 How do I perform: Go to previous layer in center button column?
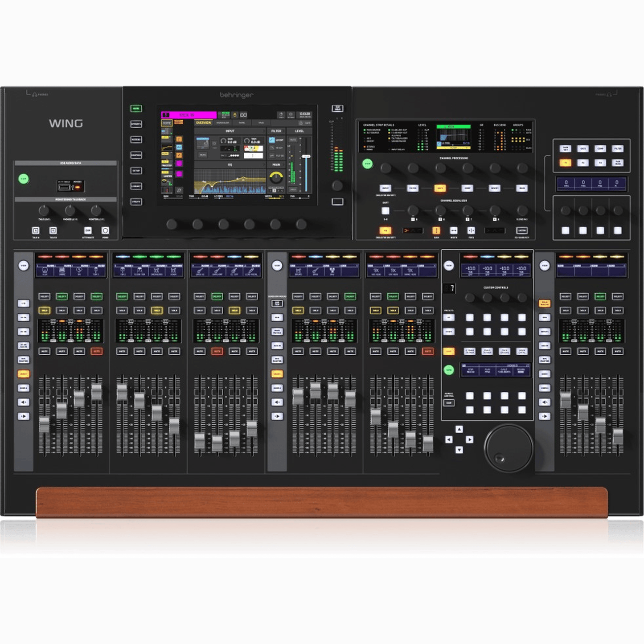click(277, 402)
